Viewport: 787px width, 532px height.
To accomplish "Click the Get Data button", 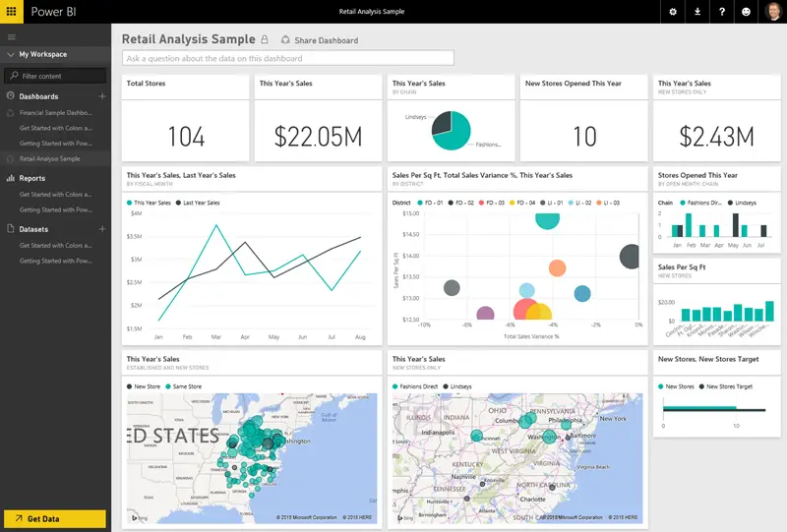I will (x=55, y=518).
